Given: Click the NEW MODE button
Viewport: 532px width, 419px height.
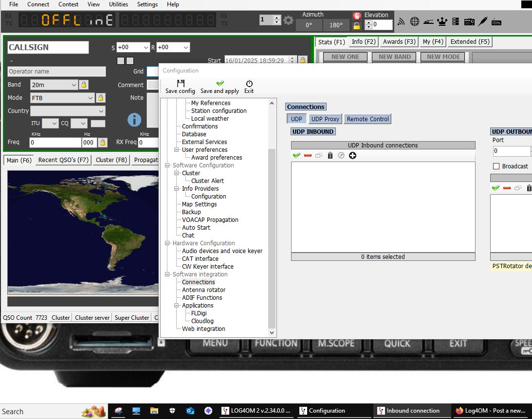Looking at the screenshot, I should click(x=443, y=56).
